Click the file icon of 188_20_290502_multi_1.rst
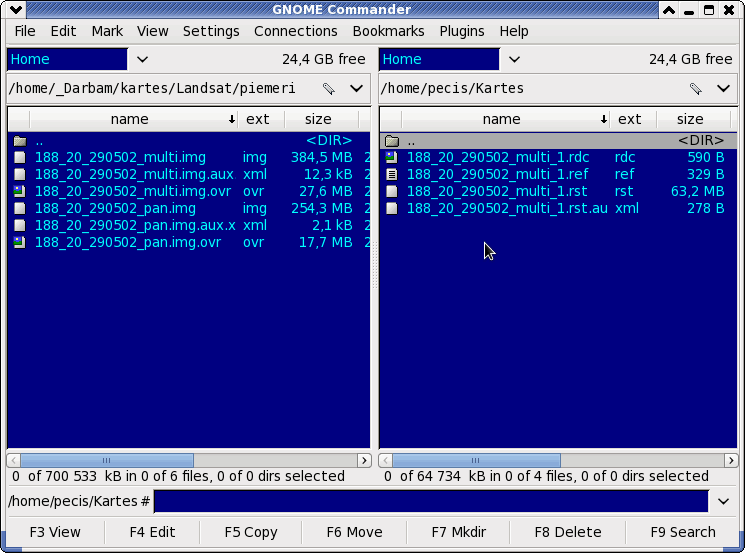Viewport: 745px width, 553px height. [x=392, y=191]
